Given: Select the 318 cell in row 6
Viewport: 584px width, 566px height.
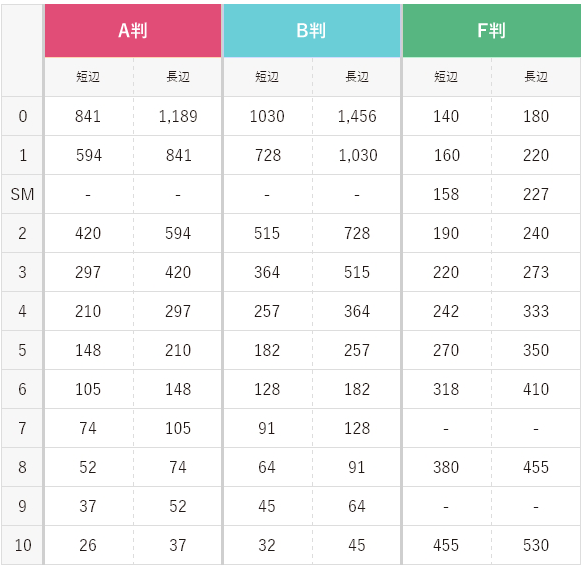Looking at the screenshot, I should pos(446,389).
